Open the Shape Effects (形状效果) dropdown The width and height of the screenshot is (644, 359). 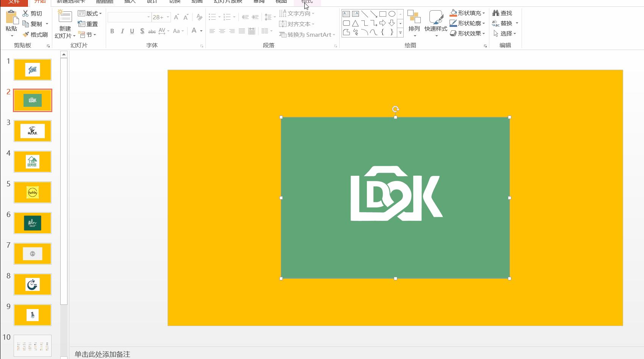[x=467, y=33]
